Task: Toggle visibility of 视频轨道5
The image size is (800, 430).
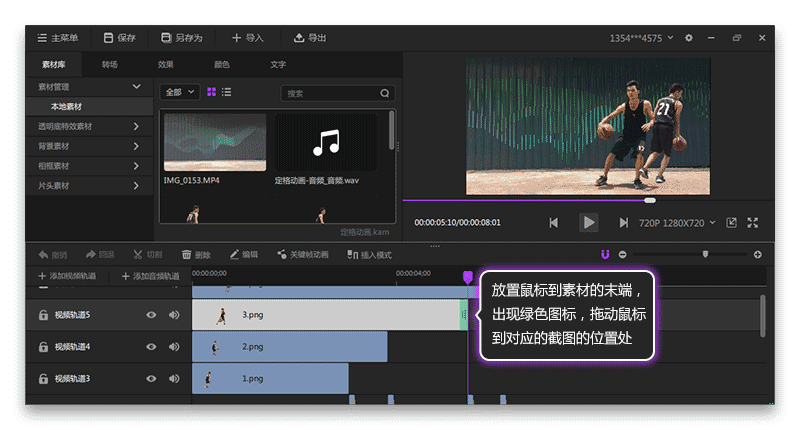Action: 151,315
